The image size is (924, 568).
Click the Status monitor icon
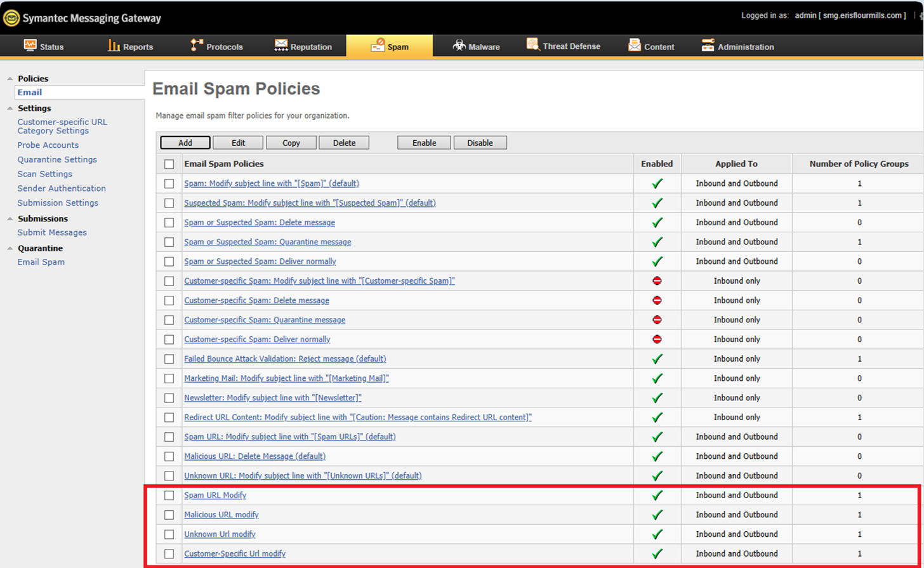pyautogui.click(x=30, y=45)
